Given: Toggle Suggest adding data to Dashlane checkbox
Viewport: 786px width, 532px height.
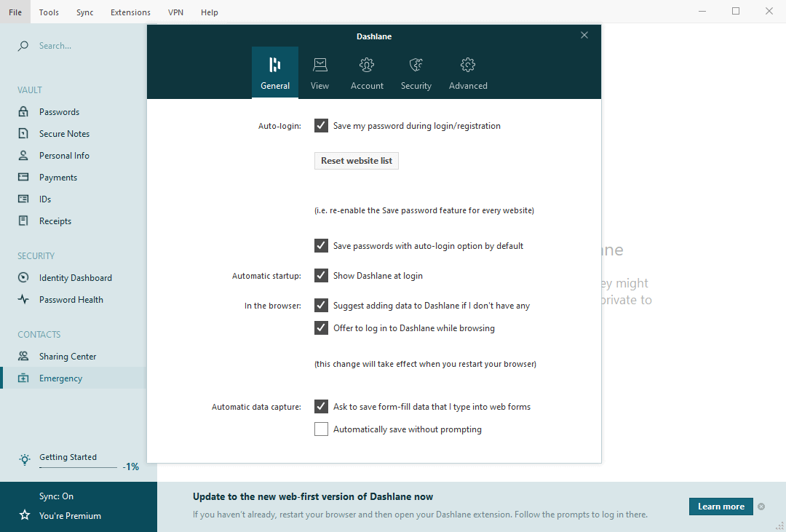Looking at the screenshot, I should pos(322,306).
